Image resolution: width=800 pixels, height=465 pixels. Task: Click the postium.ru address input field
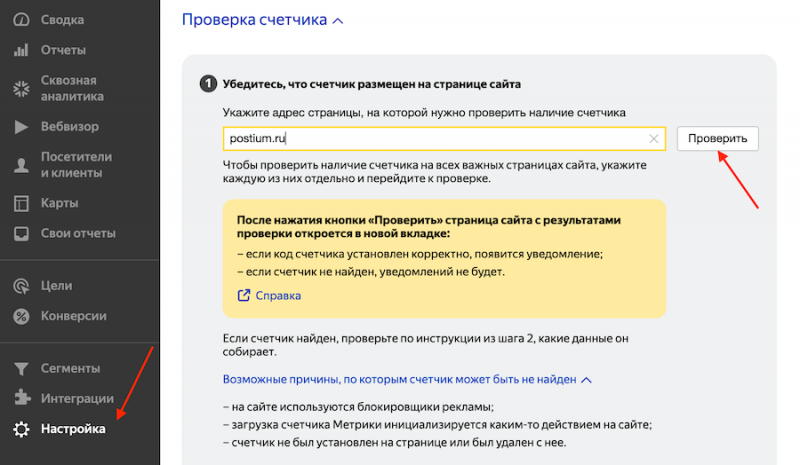(430, 139)
